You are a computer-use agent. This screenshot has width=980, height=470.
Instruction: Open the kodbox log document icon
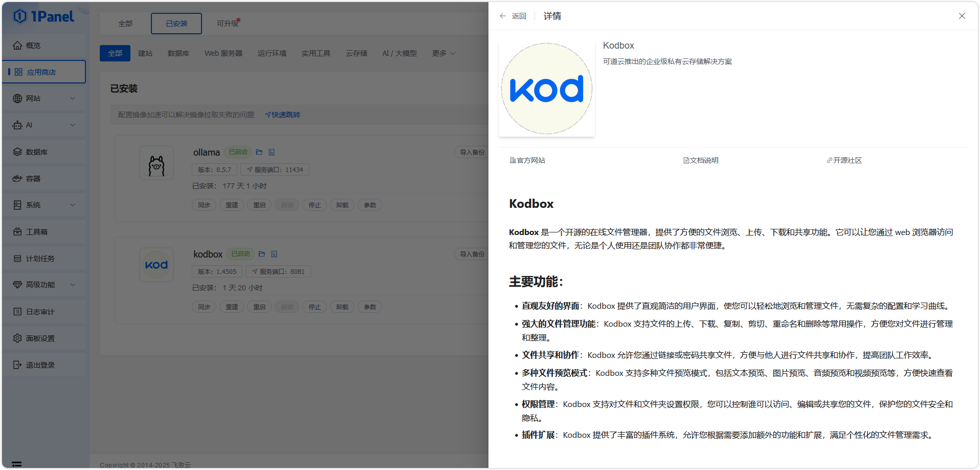[x=274, y=254]
